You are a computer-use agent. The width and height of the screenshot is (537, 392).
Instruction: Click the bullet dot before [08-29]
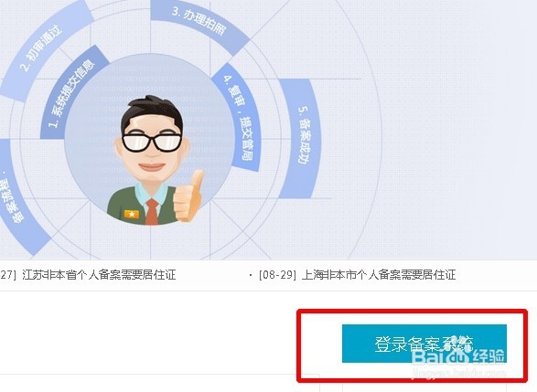pyautogui.click(x=251, y=275)
